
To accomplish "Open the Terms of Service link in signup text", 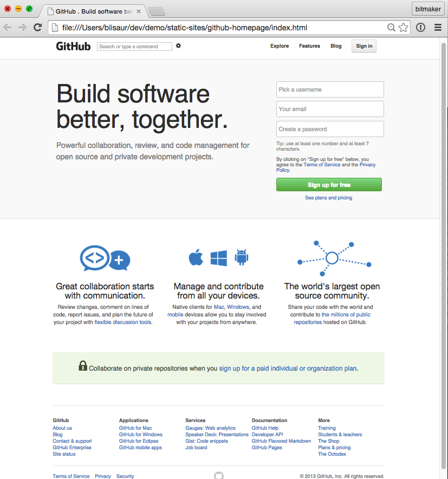I will pos(322,165).
